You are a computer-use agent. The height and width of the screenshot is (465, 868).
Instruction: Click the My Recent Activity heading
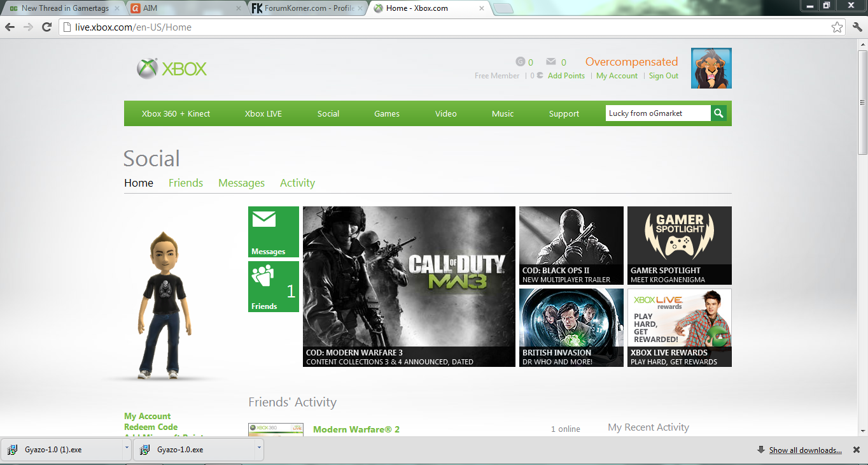point(648,427)
